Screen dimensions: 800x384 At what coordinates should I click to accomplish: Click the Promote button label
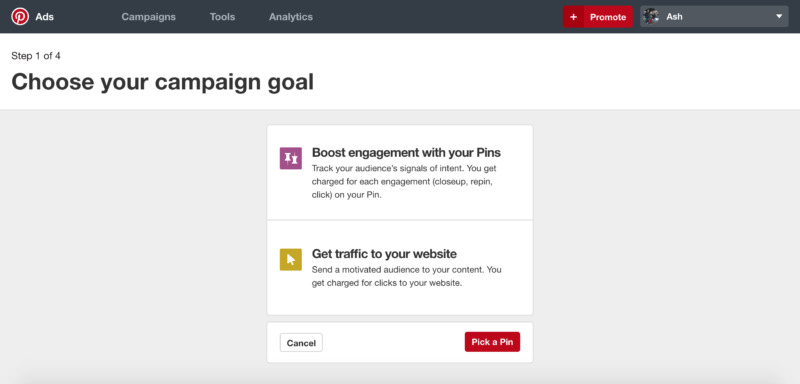coord(608,17)
